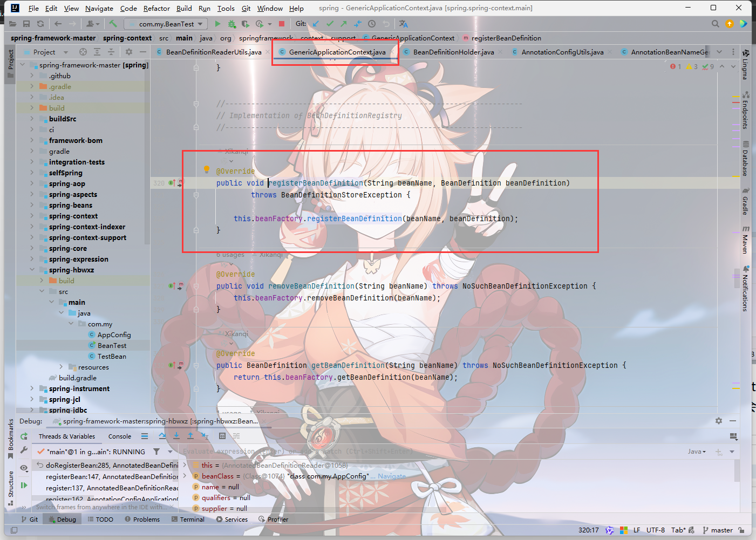Open Git Show History clock icon
Screen dimensions: 756x540
(x=372, y=24)
